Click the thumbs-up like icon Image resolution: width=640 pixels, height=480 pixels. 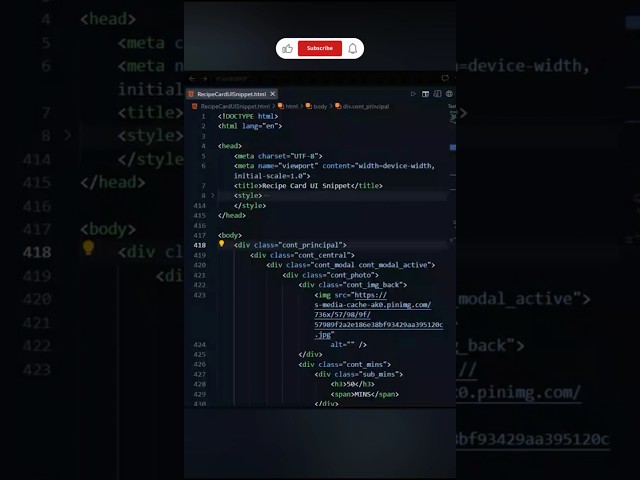(287, 49)
